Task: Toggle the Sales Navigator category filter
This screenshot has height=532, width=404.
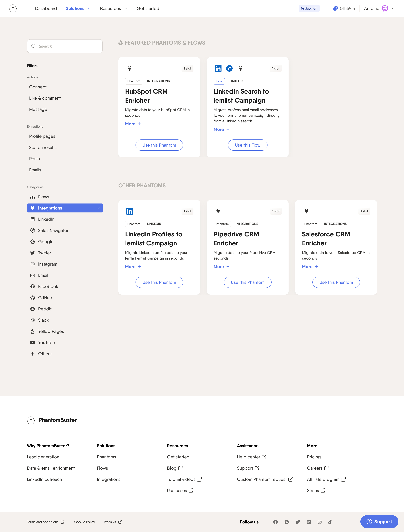Action: 65,230
